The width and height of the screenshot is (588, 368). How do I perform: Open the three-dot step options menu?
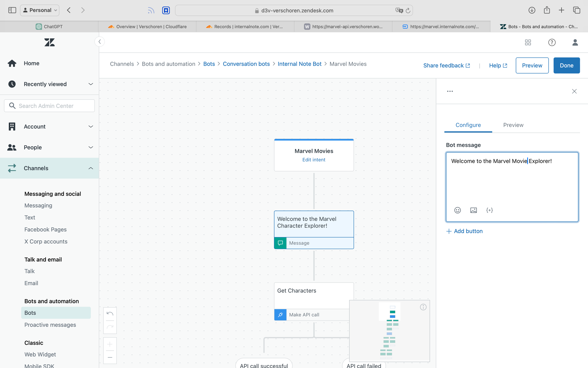tap(450, 91)
